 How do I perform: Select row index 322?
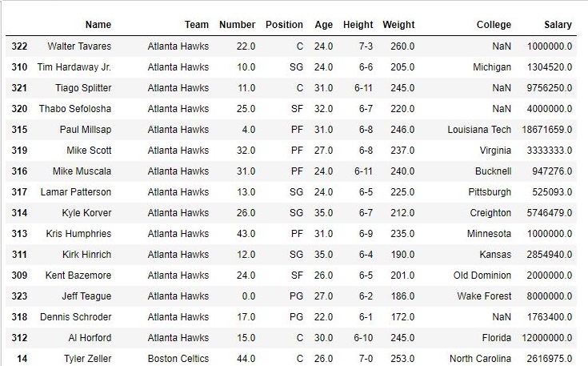[x=19, y=46]
